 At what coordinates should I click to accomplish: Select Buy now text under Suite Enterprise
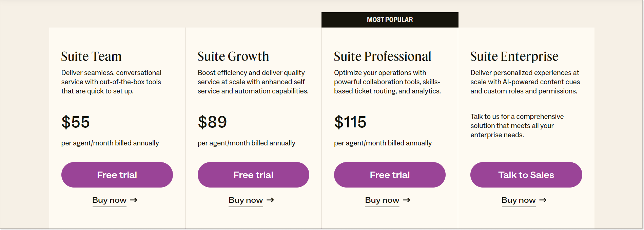click(518, 200)
